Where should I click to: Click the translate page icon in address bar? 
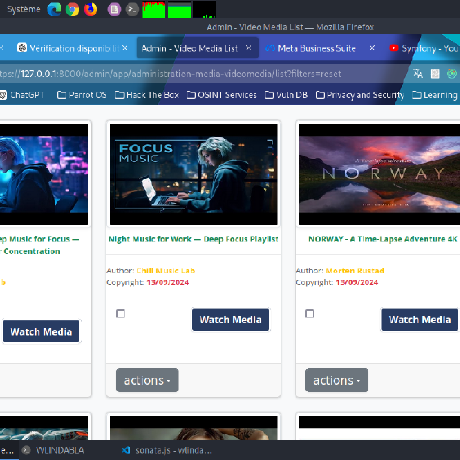(x=418, y=74)
